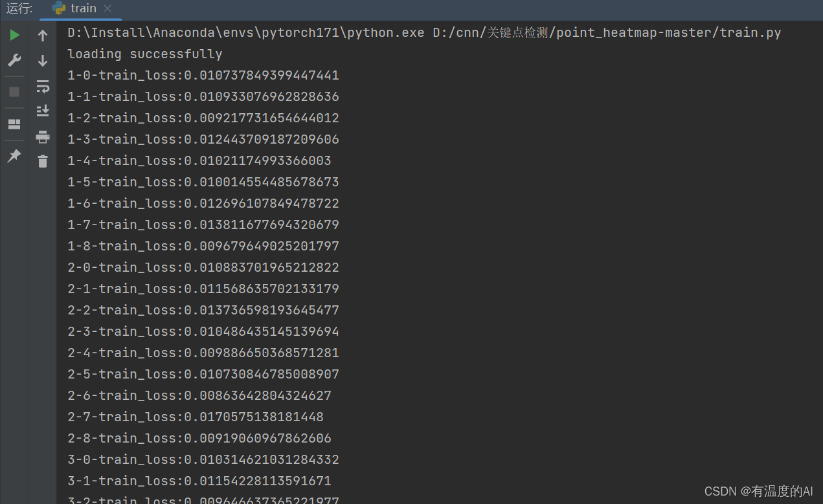Click the 运行 panel label
This screenshot has height=504, width=823.
coord(19,8)
